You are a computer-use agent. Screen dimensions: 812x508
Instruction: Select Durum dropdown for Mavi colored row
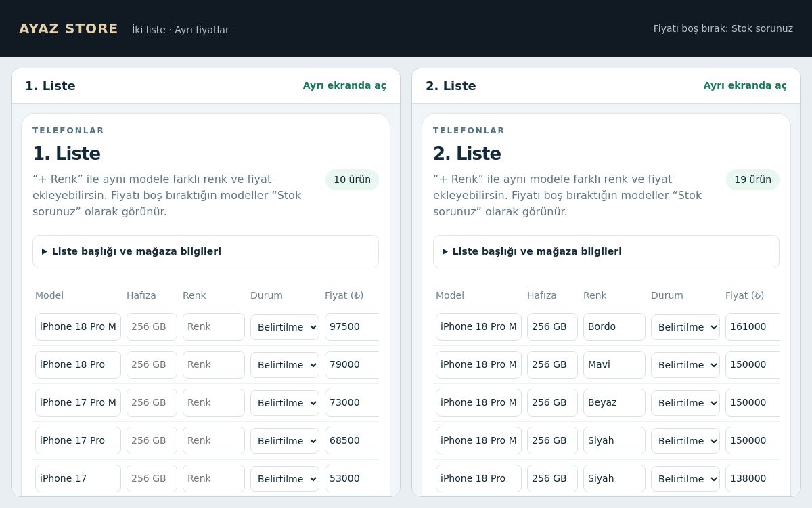point(685,364)
